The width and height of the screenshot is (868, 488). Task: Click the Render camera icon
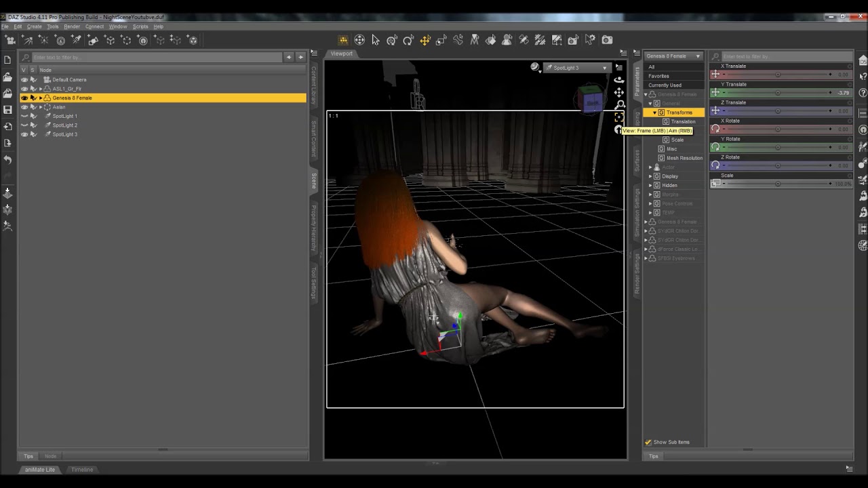(607, 41)
